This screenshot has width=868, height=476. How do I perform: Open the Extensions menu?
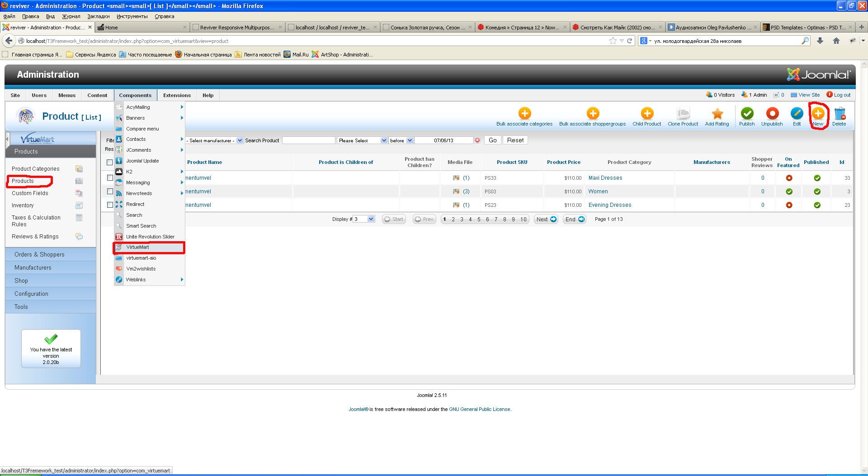pos(177,95)
